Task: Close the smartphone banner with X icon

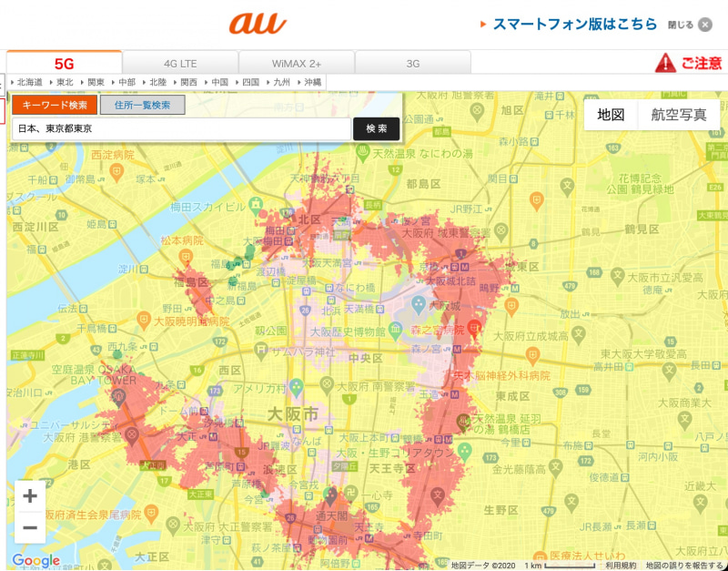Action: pyautogui.click(x=704, y=25)
